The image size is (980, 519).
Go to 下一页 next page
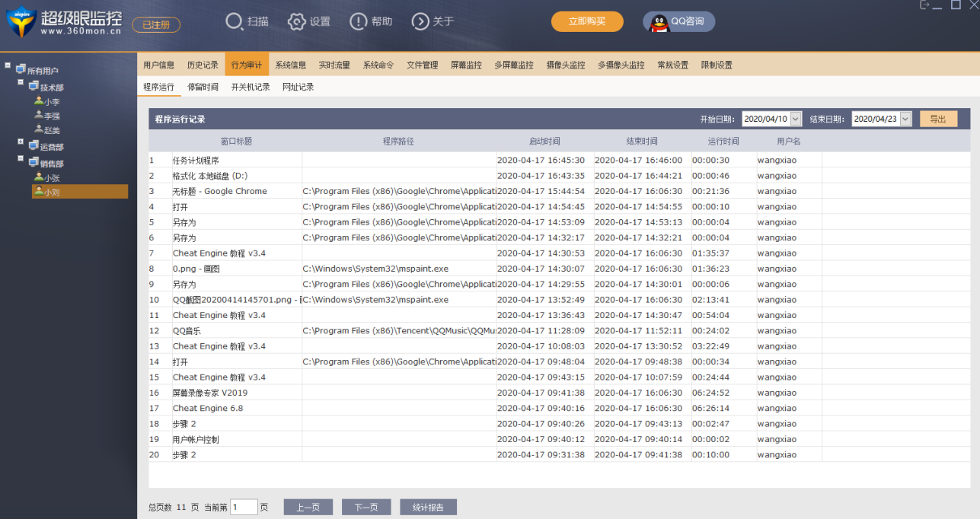(366, 508)
